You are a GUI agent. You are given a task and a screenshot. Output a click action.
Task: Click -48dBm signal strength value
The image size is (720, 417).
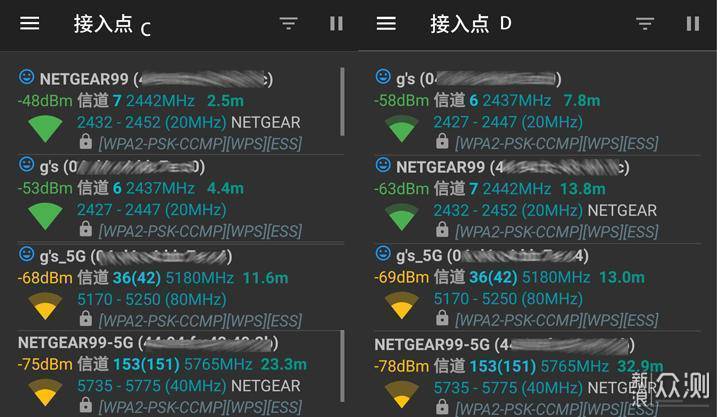pyautogui.click(x=45, y=101)
